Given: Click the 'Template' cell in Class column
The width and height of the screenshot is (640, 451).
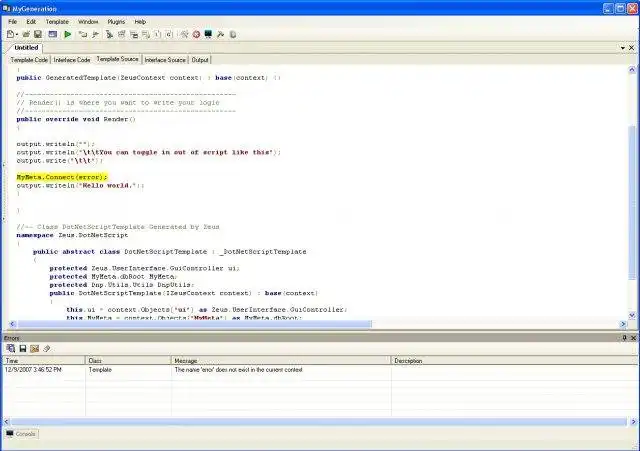Looking at the screenshot, I should click(100, 370).
